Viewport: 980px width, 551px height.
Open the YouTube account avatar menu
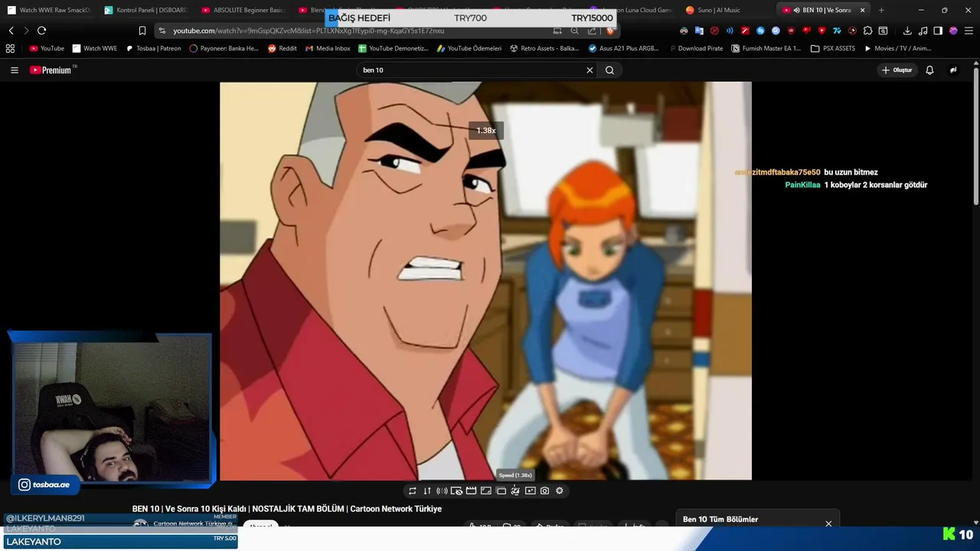pyautogui.click(x=953, y=70)
